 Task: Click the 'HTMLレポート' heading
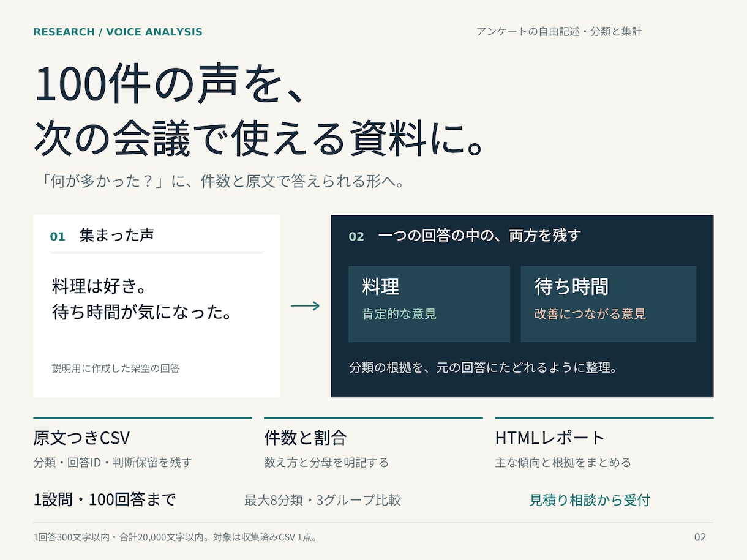pyautogui.click(x=550, y=438)
